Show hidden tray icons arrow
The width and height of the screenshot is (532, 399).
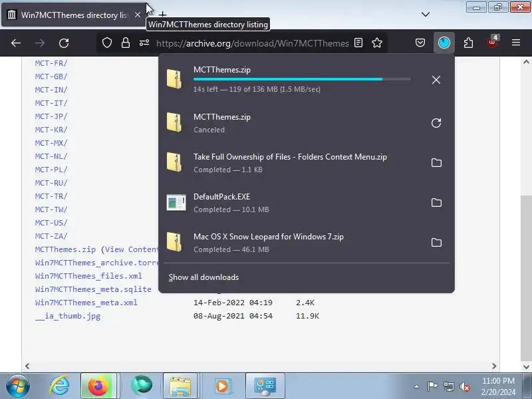[x=417, y=386]
